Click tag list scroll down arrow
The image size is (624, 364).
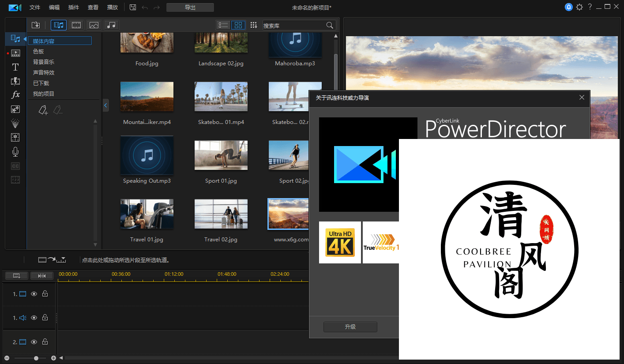tap(95, 244)
